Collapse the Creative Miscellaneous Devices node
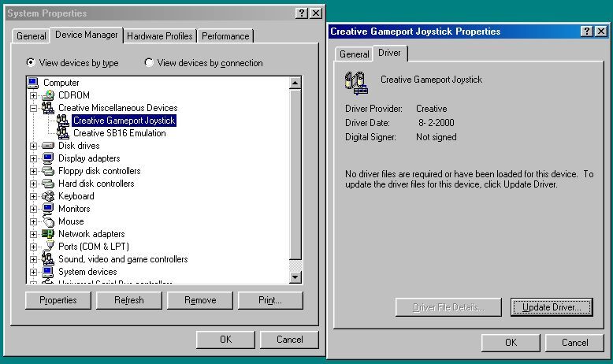This screenshot has height=364, width=613. pyautogui.click(x=34, y=108)
